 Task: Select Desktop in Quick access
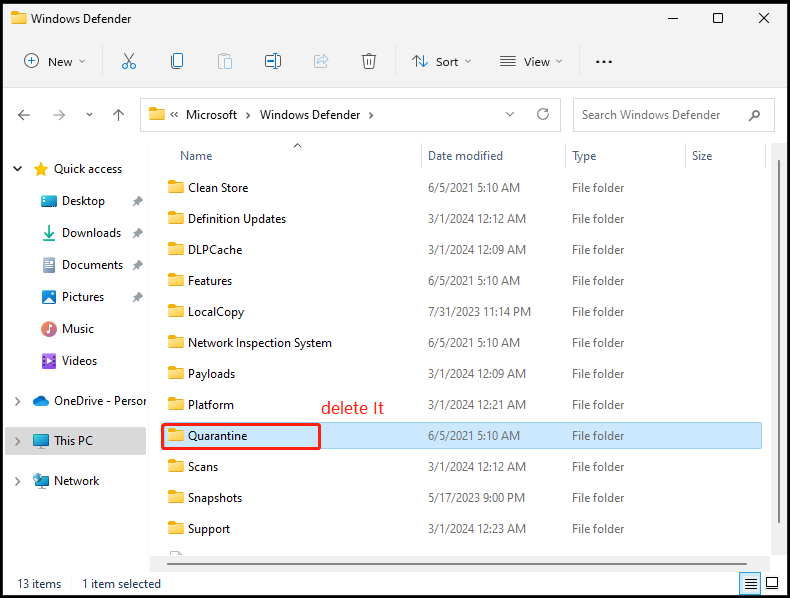pos(83,201)
